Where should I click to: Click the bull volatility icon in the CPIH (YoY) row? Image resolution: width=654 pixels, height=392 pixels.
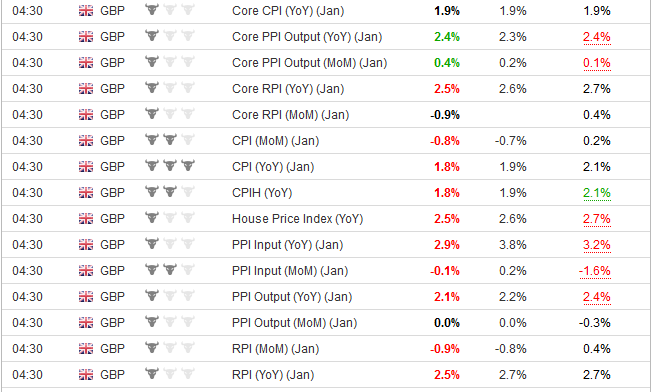click(170, 192)
